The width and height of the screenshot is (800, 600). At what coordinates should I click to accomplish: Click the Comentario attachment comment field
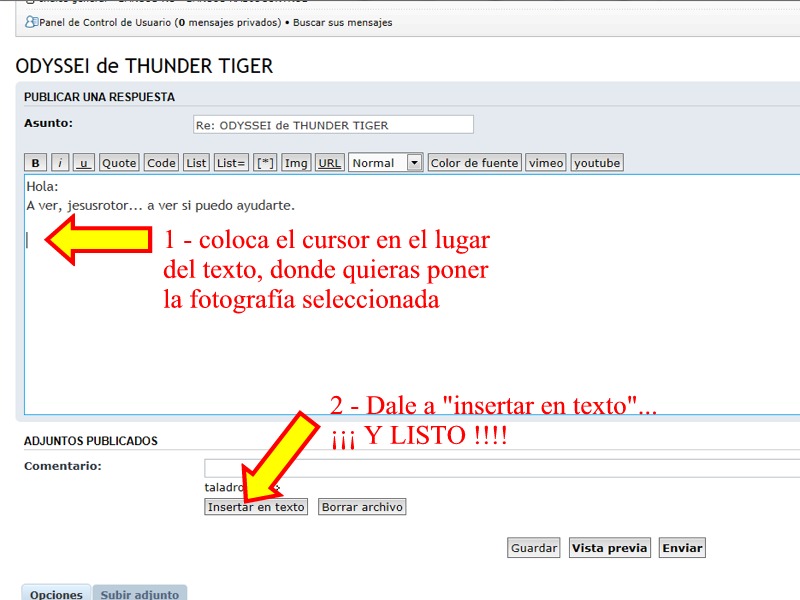coord(500,468)
